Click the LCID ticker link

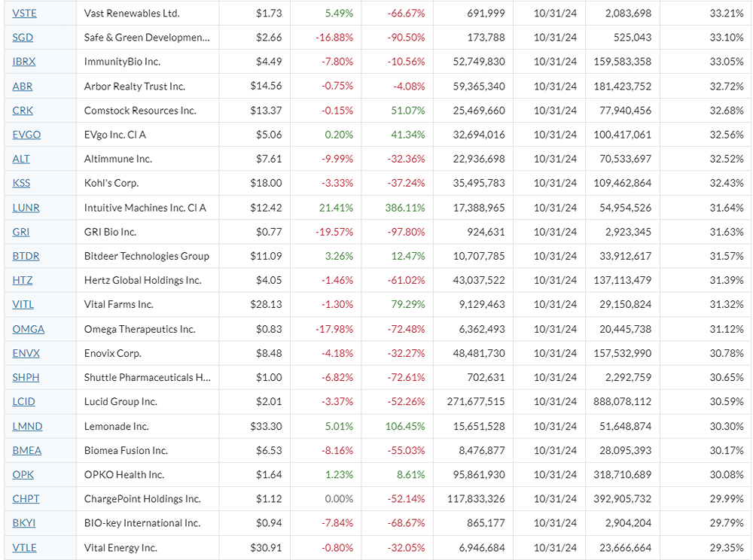click(x=23, y=402)
